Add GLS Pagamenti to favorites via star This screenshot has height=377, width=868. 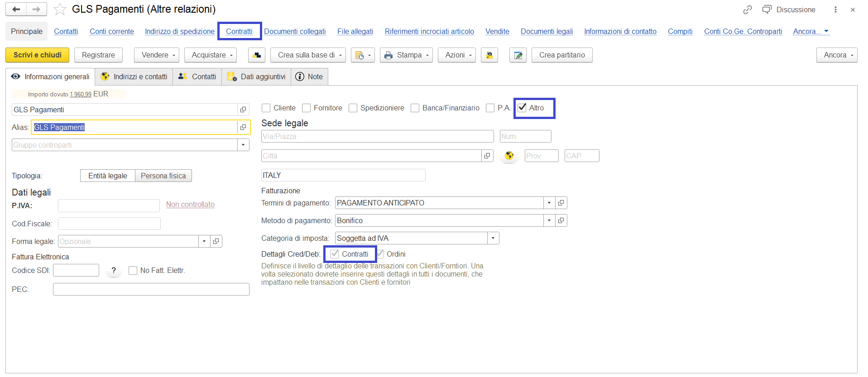tap(60, 9)
